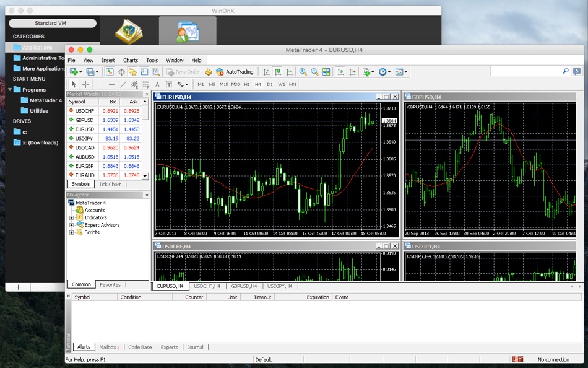588x368 pixels.
Task: Expand the Indicators tree item
Action: point(72,217)
